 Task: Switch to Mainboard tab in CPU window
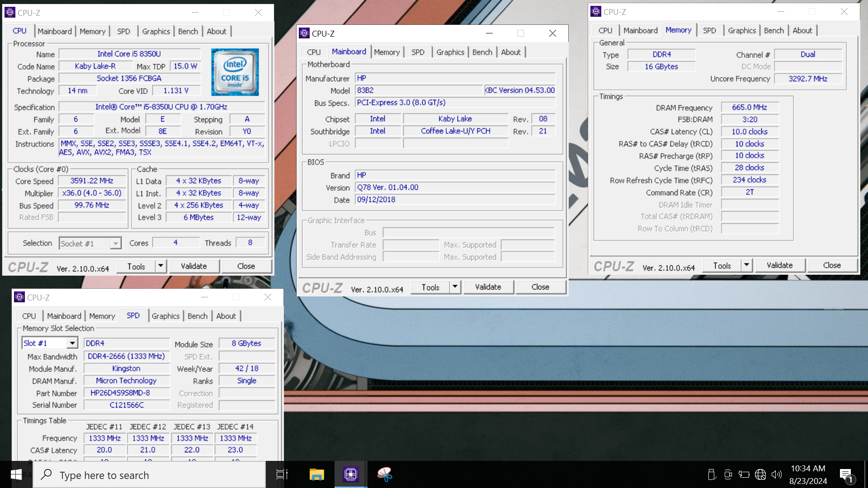pos(55,31)
